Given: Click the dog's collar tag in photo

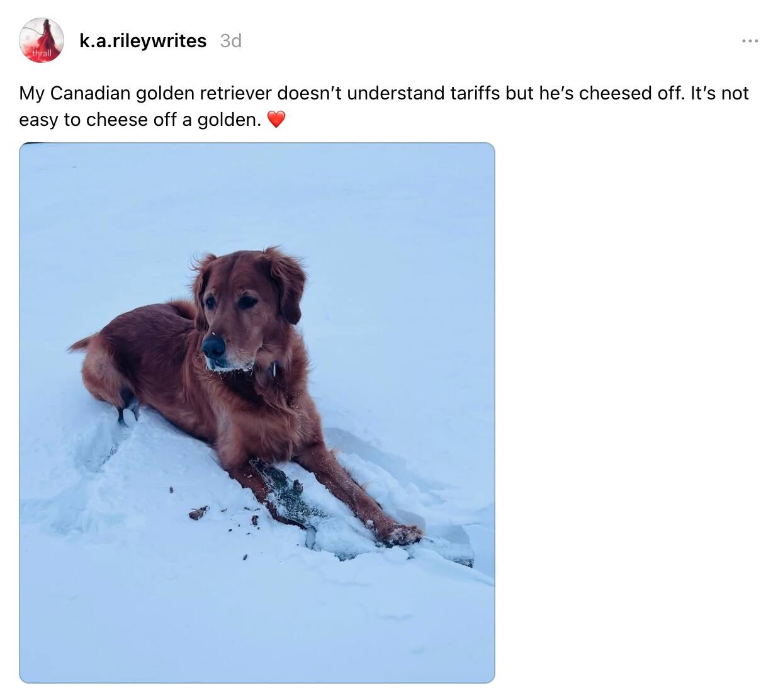Looking at the screenshot, I should pyautogui.click(x=274, y=368).
